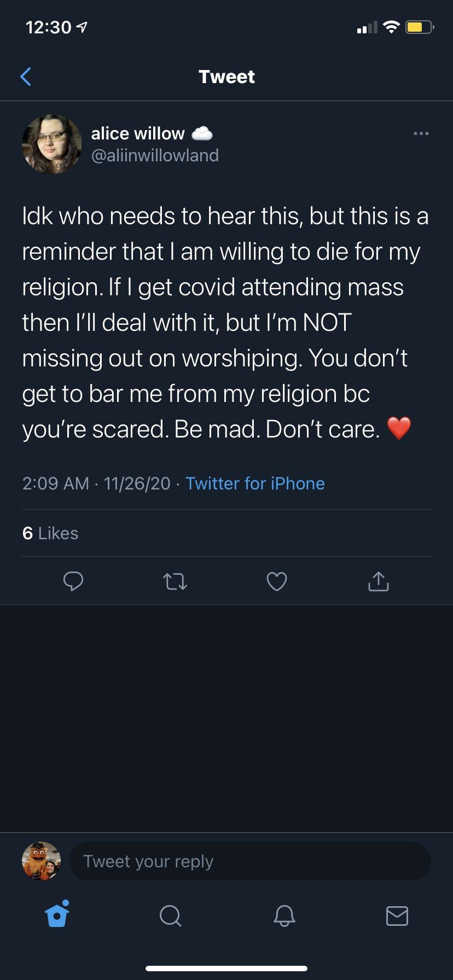The height and width of the screenshot is (980, 453).
Task: Open the three-dot tweet options menu
Action: pos(421,133)
